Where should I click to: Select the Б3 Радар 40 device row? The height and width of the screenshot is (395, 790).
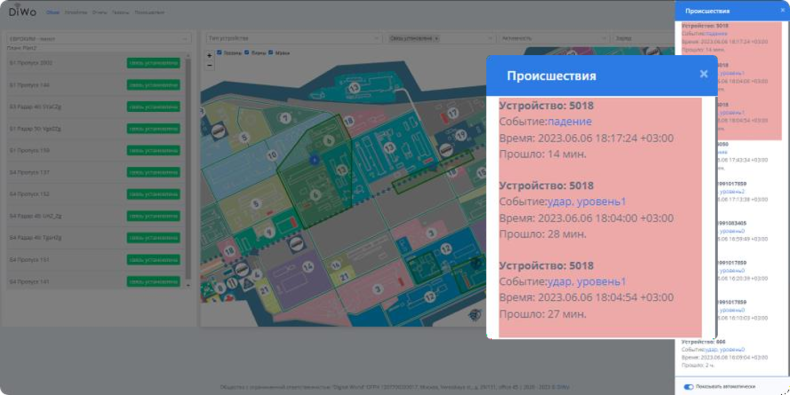coord(95,106)
